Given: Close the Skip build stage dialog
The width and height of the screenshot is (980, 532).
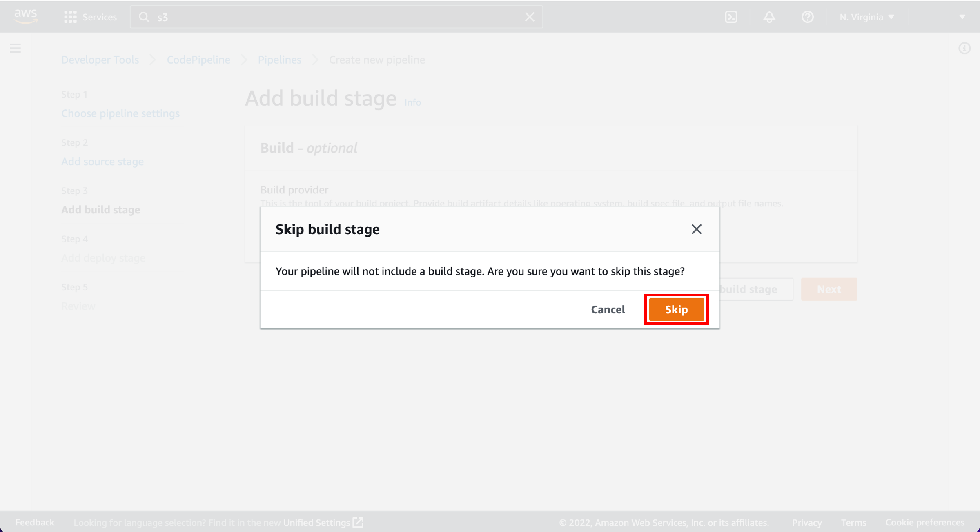Looking at the screenshot, I should point(696,229).
